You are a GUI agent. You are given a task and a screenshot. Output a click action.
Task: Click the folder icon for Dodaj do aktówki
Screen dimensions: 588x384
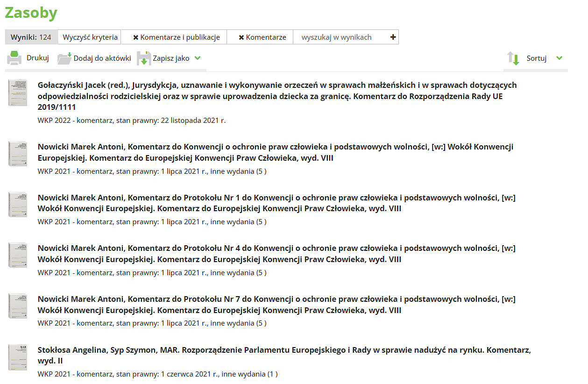point(64,58)
